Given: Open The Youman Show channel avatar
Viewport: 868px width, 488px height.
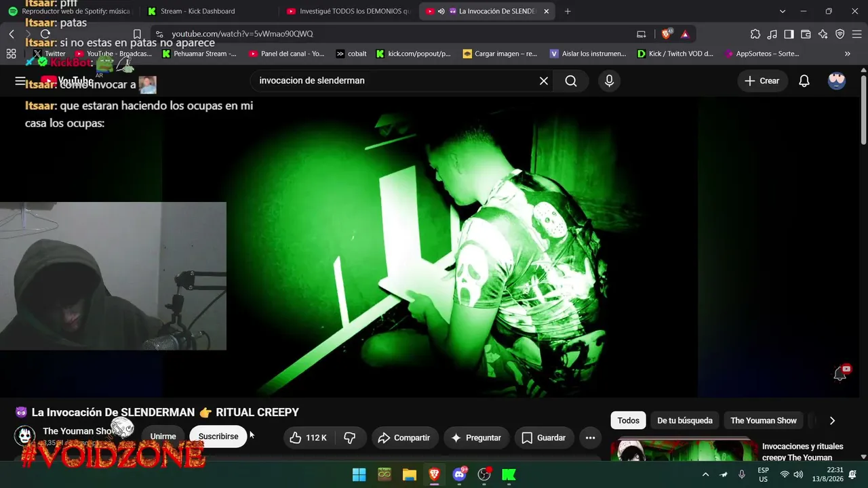Looking at the screenshot, I should coord(25,435).
